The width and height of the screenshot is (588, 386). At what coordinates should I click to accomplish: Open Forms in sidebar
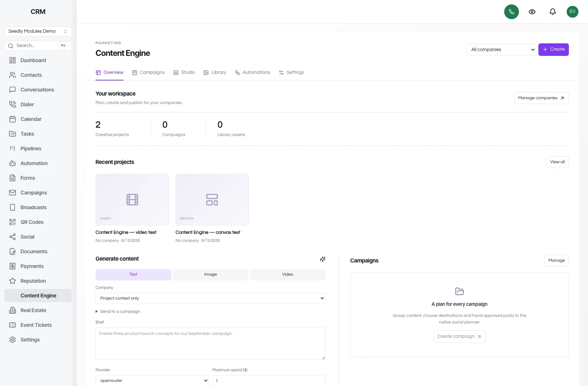pyautogui.click(x=38, y=178)
